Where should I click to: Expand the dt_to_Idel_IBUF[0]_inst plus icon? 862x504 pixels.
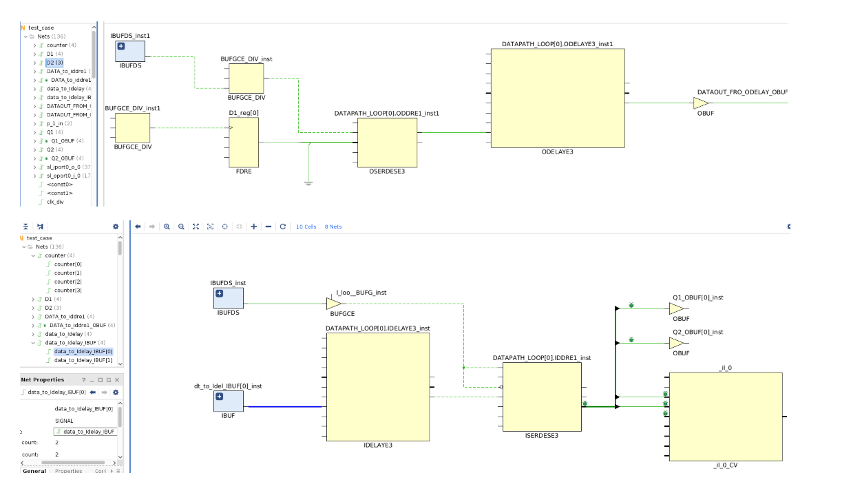(220, 397)
